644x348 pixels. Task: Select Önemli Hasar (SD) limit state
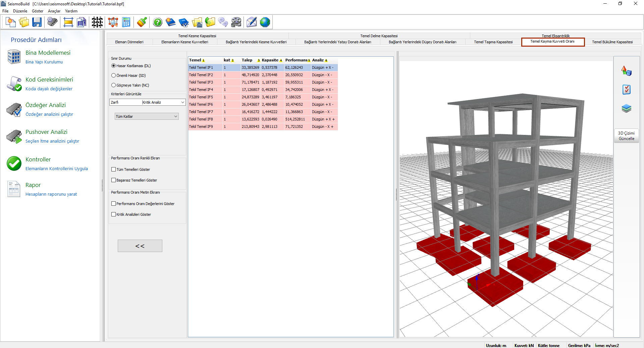(x=114, y=76)
